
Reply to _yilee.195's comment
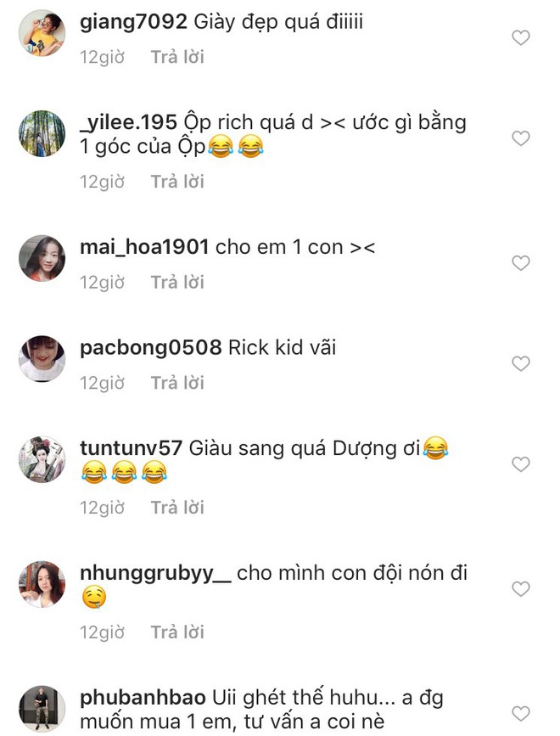177,182
